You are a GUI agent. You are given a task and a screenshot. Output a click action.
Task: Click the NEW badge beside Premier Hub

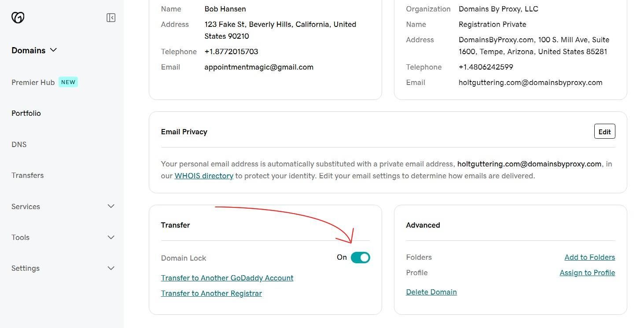[x=68, y=82]
